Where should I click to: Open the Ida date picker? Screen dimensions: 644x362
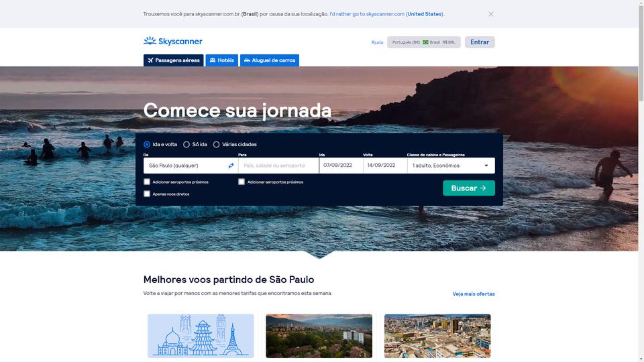[x=341, y=166]
